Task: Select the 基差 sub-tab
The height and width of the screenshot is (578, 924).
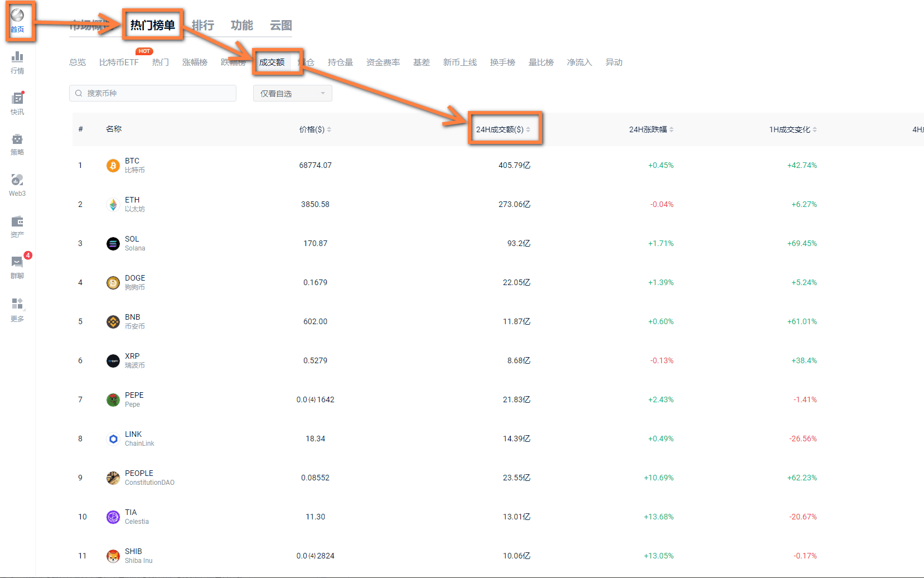Action: 422,62
